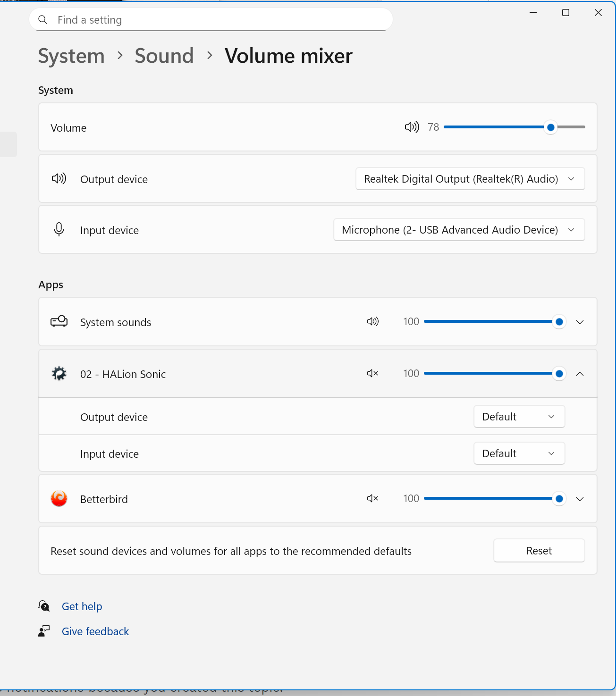This screenshot has height=696, width=616.
Task: Click the Betterbird app icon
Action: coord(59,499)
